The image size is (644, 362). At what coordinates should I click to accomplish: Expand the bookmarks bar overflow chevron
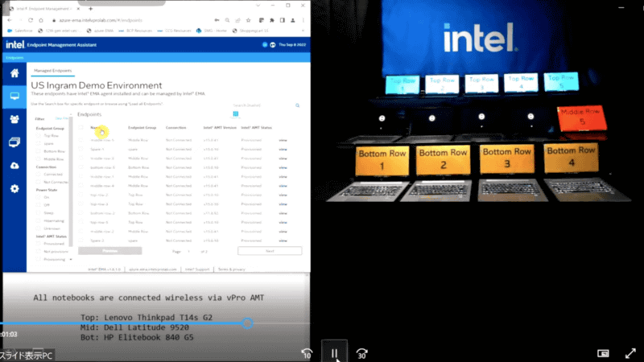tap(303, 31)
